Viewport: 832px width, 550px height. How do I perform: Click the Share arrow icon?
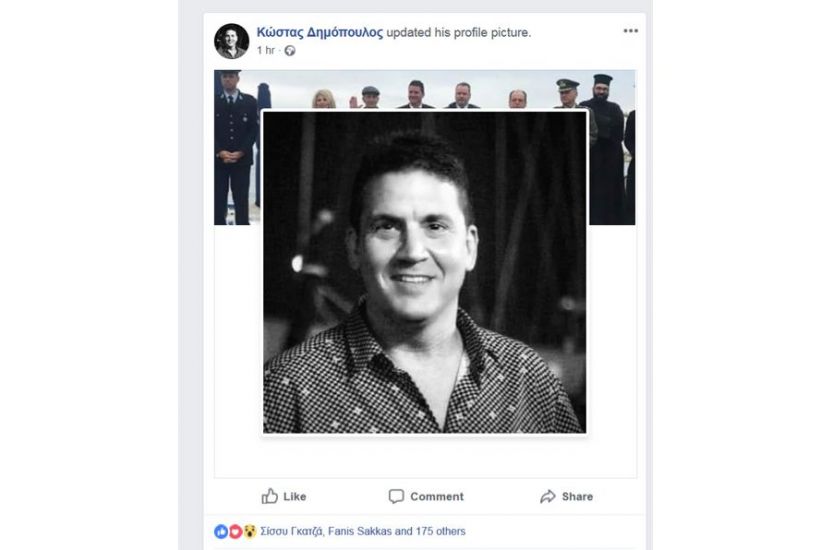(548, 496)
